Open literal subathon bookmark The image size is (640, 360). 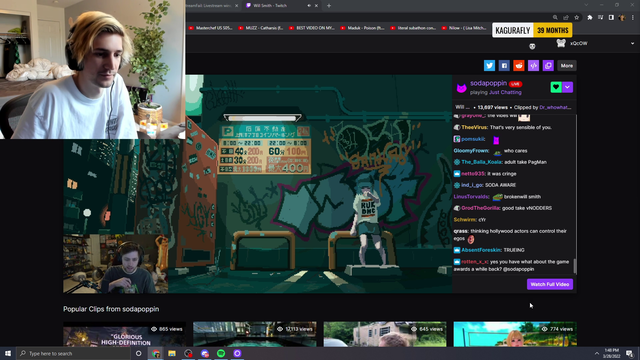point(413,28)
